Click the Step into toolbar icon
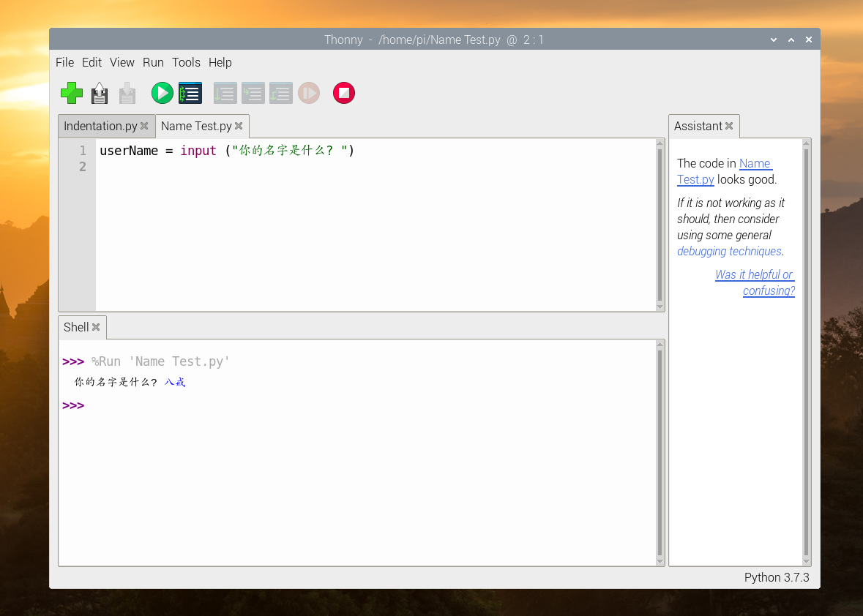This screenshot has width=863, height=616. coord(253,93)
